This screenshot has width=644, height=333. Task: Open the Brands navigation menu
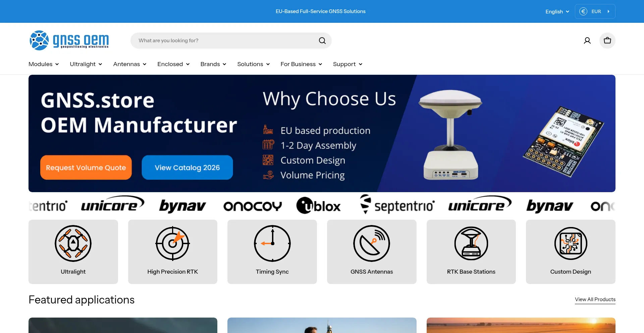[x=213, y=64]
